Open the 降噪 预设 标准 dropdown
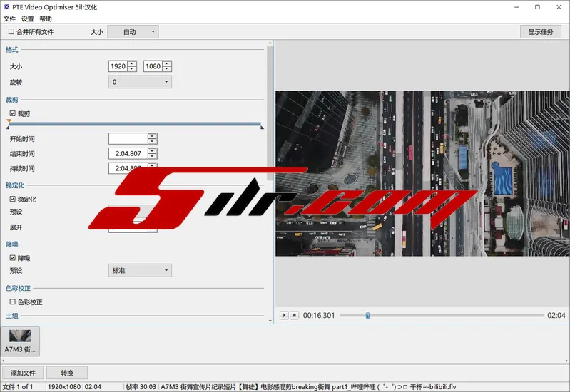Screen dimensions: 570x392 click(140, 270)
